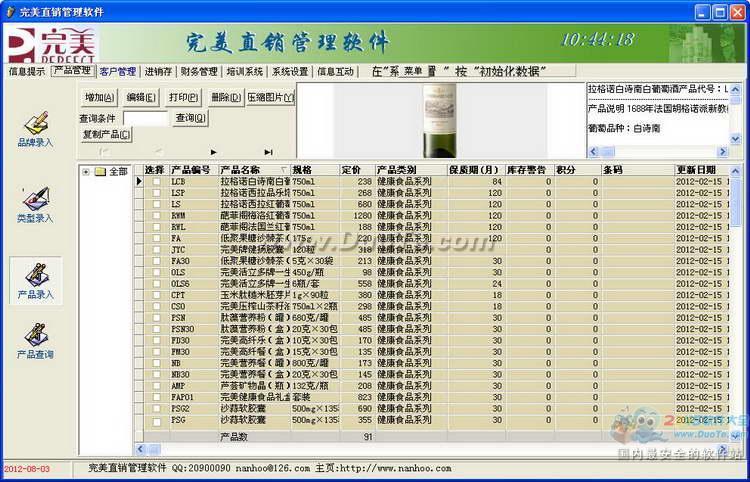750x482 pixels.
Task: Click the 定价 column header
Action: coord(357,170)
